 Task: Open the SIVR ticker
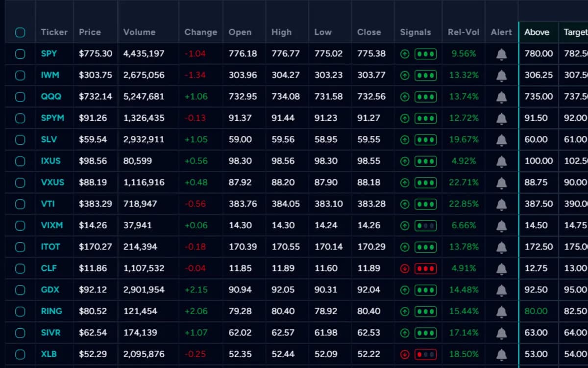pyautogui.click(x=50, y=333)
